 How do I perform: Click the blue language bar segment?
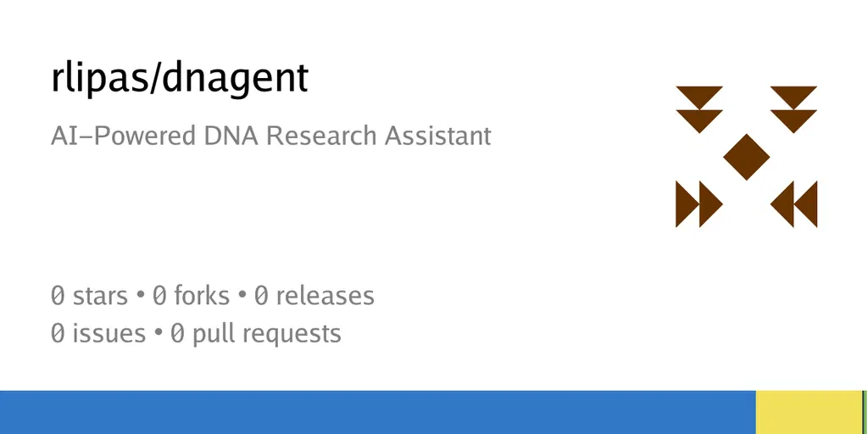coord(378,413)
